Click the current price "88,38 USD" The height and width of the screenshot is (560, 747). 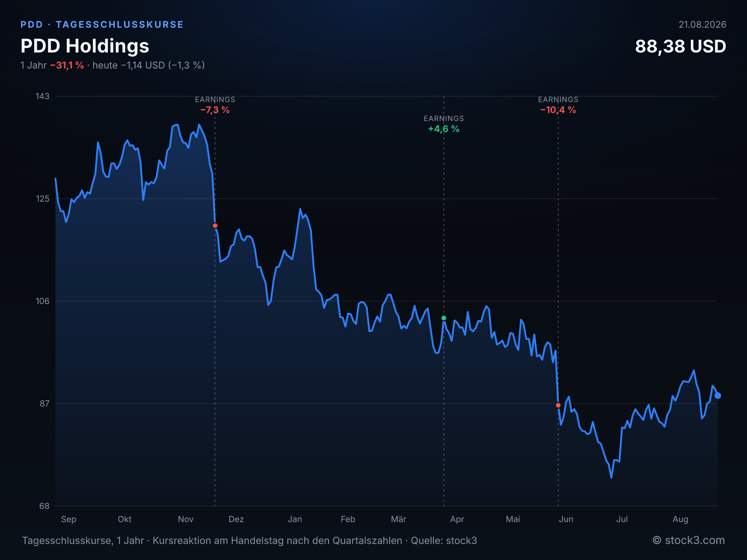681,47
